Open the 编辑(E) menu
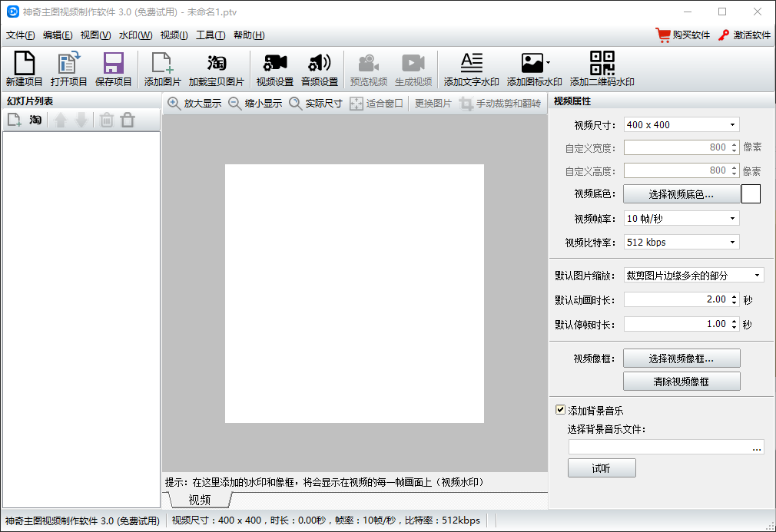This screenshot has height=532, width=776. point(58,35)
